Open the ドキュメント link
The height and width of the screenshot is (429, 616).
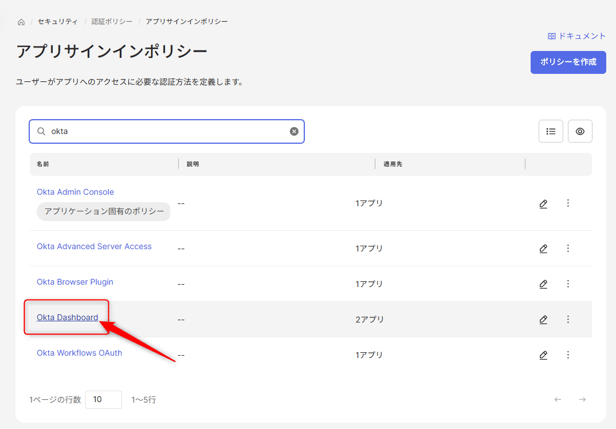tap(577, 36)
